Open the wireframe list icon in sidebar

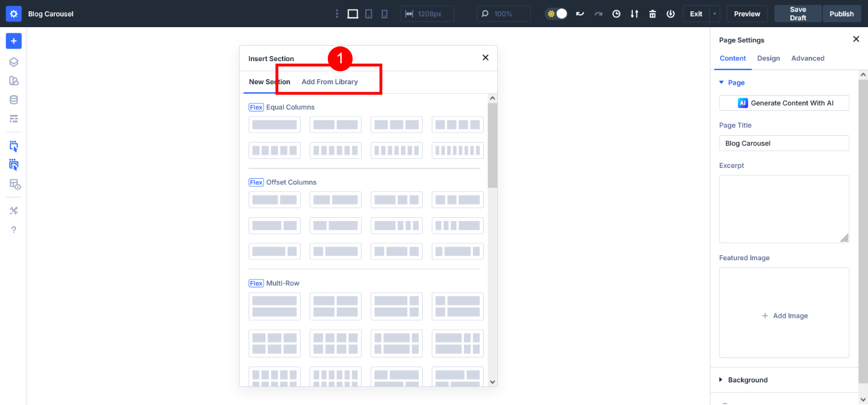[x=14, y=118]
